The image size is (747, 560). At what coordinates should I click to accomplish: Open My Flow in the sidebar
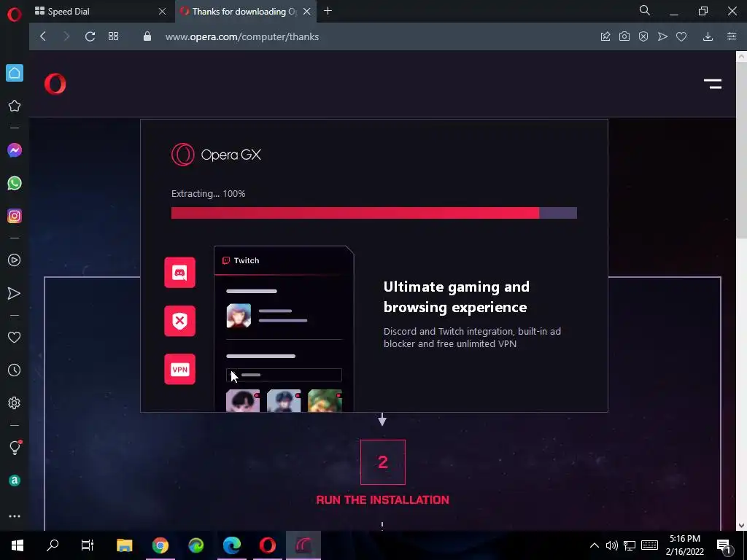(15, 293)
